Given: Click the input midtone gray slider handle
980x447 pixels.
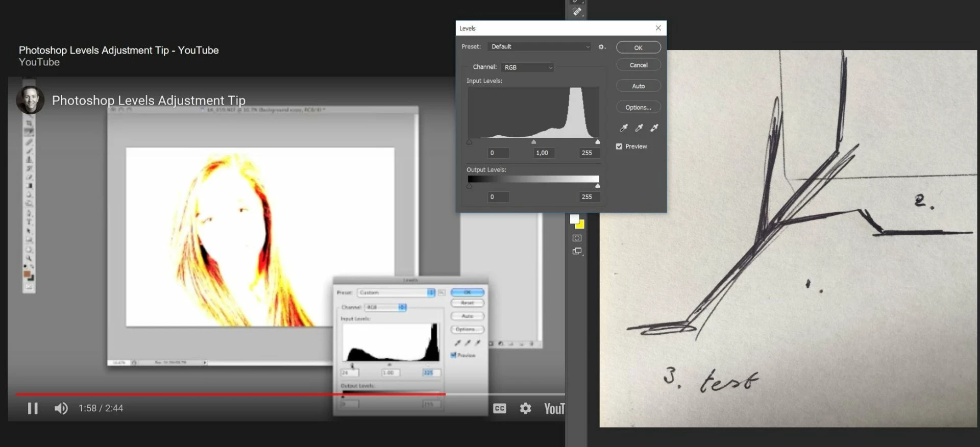Looking at the screenshot, I should pyautogui.click(x=534, y=142).
